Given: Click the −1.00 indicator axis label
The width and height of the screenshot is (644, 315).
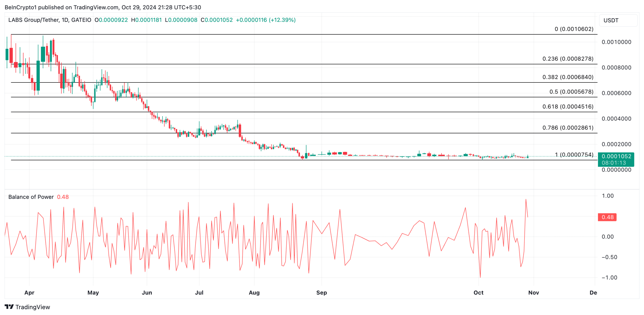Looking at the screenshot, I should pyautogui.click(x=609, y=277).
